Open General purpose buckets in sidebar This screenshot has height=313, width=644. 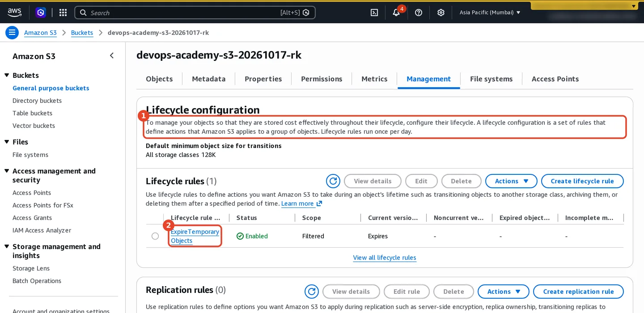click(x=51, y=88)
